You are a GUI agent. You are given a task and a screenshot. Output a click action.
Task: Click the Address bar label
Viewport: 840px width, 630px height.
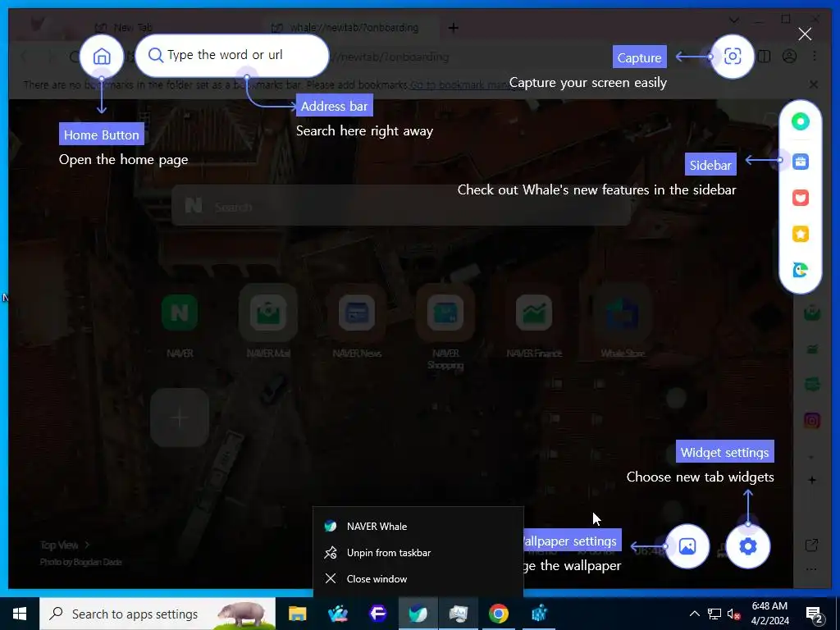[x=335, y=106]
